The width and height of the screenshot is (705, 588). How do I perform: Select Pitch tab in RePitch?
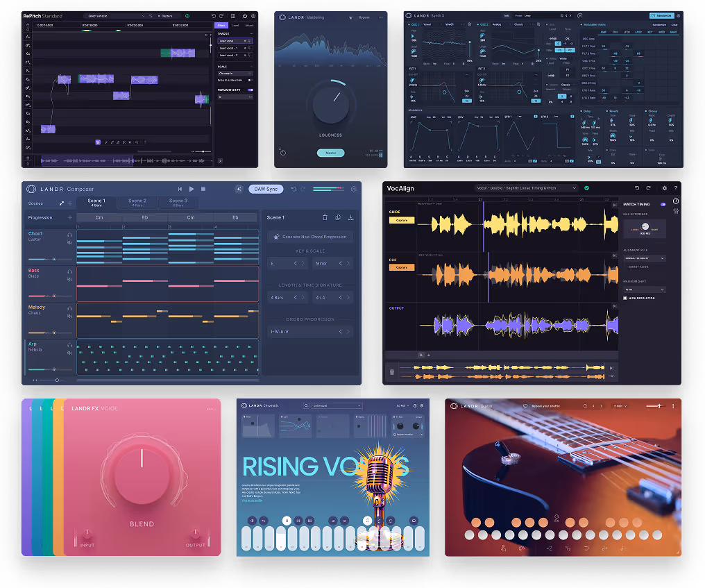click(x=221, y=25)
